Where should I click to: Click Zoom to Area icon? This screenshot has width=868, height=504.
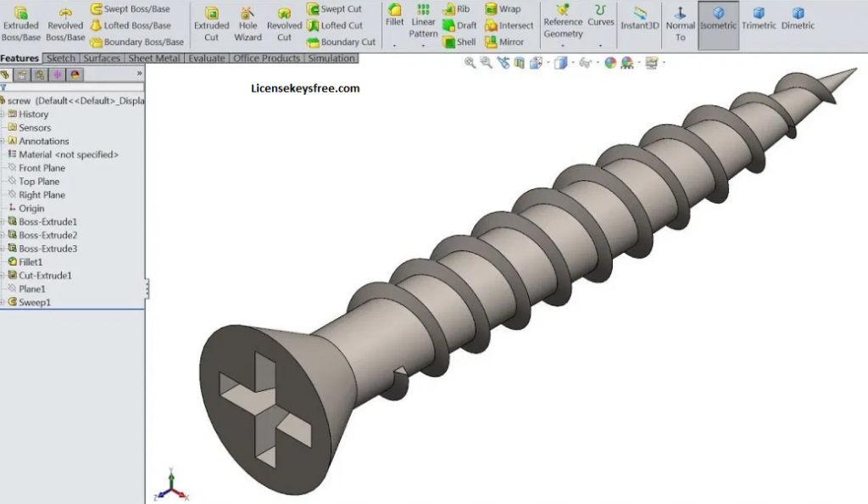pyautogui.click(x=486, y=63)
